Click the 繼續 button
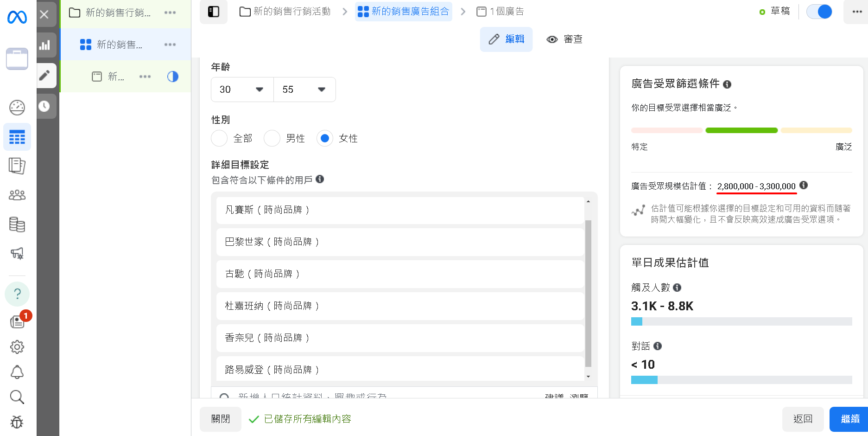The width and height of the screenshot is (868, 436). (849, 419)
